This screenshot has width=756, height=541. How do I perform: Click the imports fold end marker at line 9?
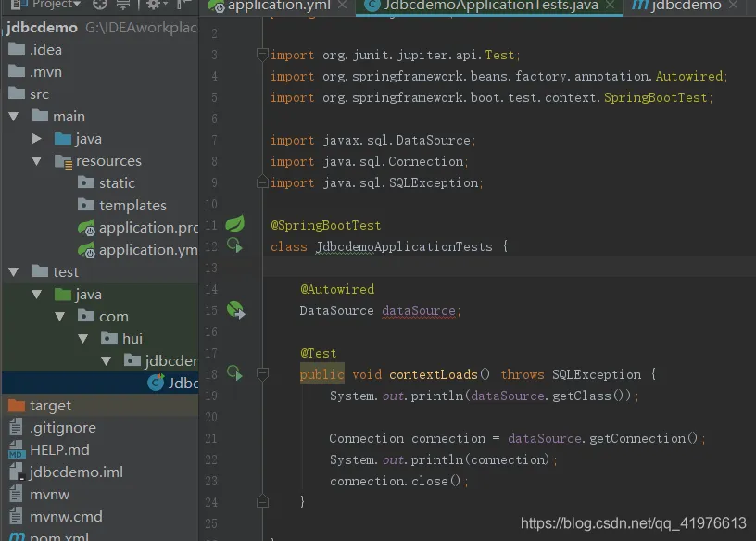point(262,182)
